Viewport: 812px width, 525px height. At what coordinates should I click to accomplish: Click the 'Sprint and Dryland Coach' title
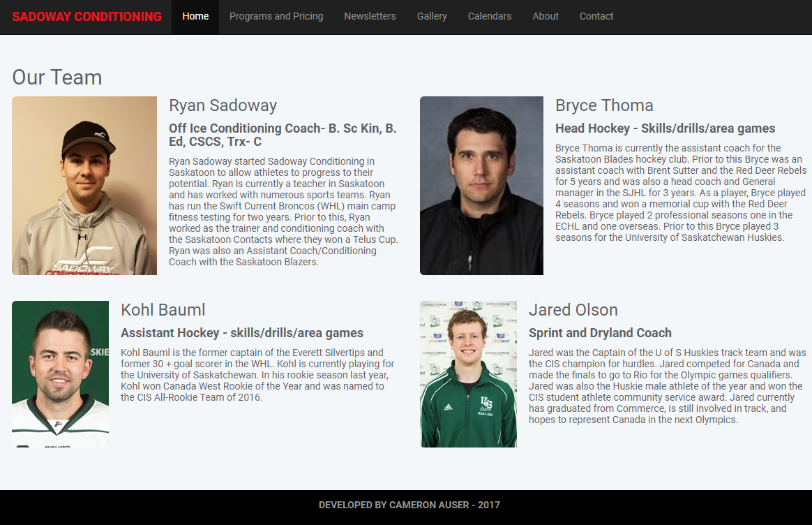tap(600, 333)
